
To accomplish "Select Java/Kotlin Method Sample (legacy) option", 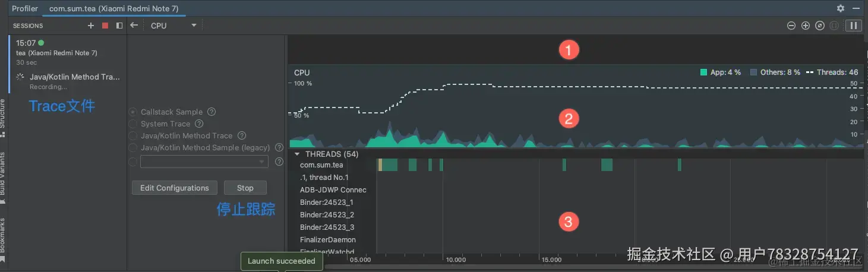I will point(133,147).
